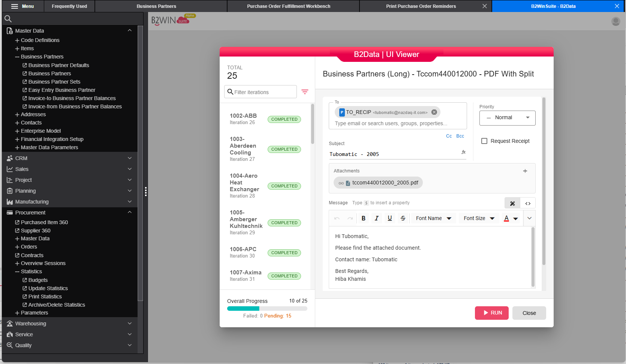
Task: Click the search magnifier icon in sidebar
Action: [8, 19]
